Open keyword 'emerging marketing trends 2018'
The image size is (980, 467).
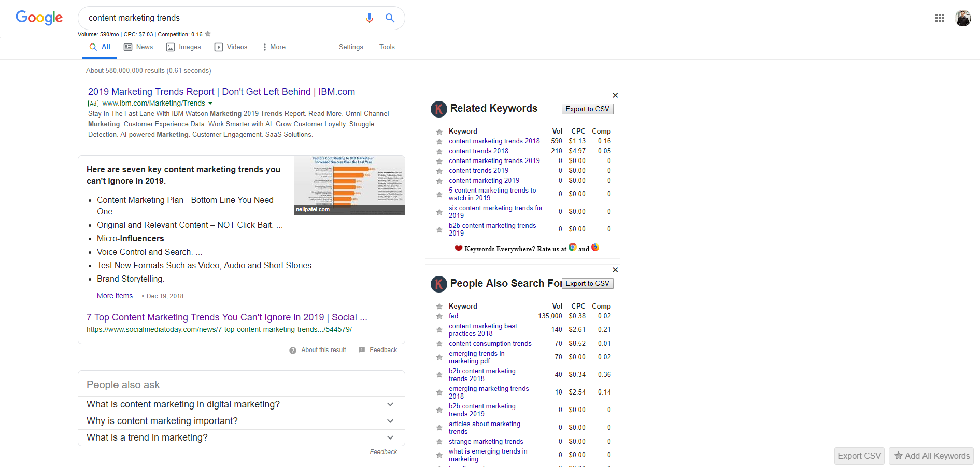489,392
